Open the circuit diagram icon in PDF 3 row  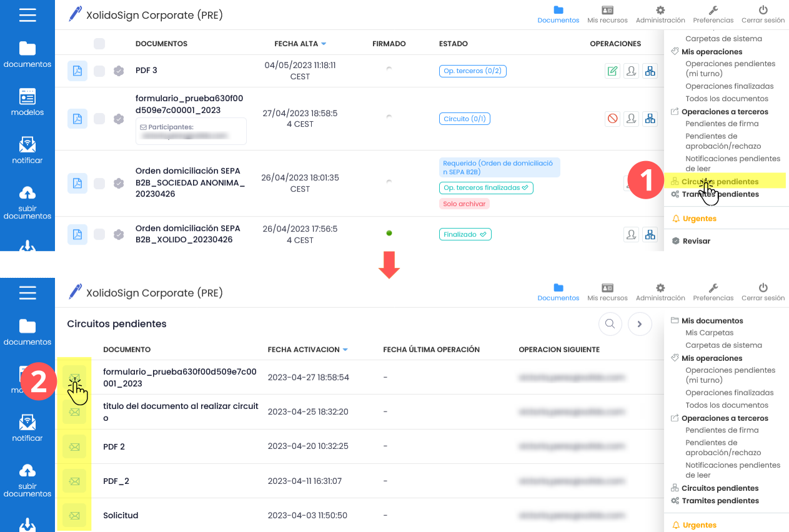[x=650, y=71]
